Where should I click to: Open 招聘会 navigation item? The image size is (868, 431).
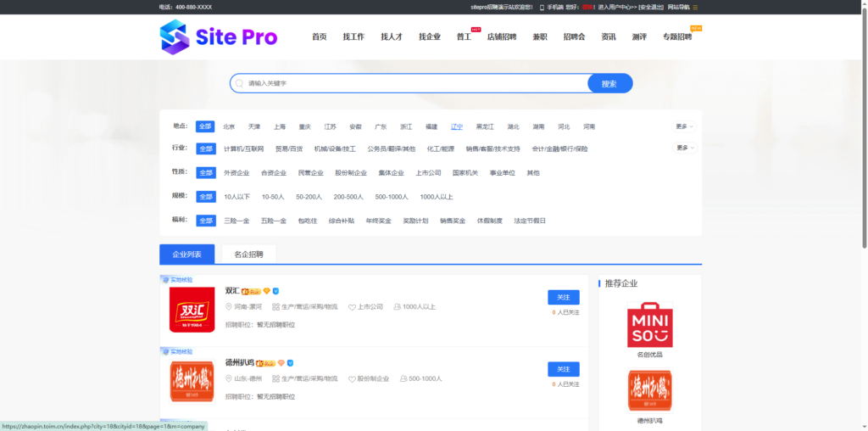point(574,37)
